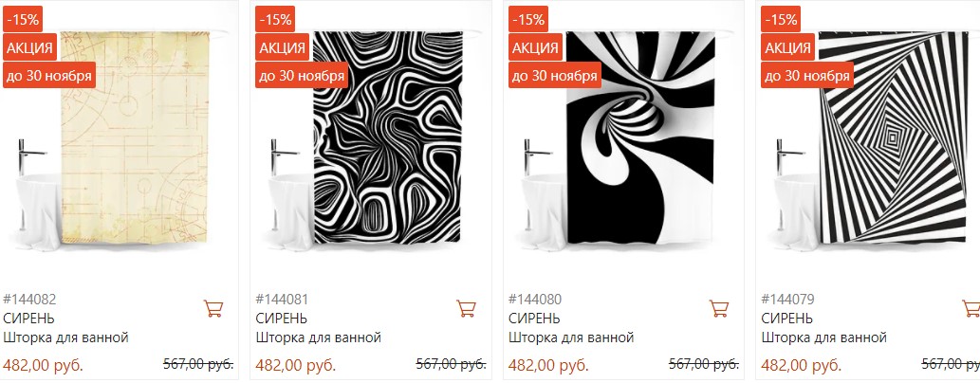This screenshot has height=383, width=980.
Task: Add product #144081 to the cart
Action: 466,308
